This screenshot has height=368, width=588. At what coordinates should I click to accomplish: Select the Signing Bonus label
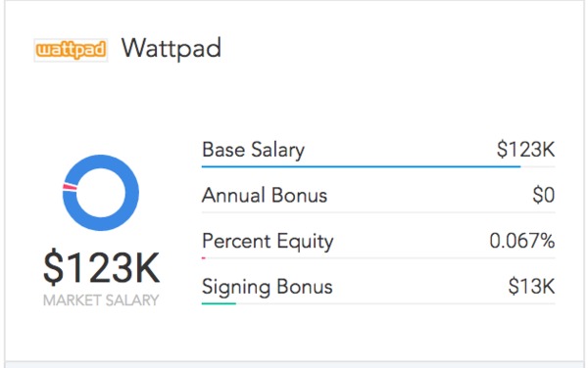click(267, 287)
